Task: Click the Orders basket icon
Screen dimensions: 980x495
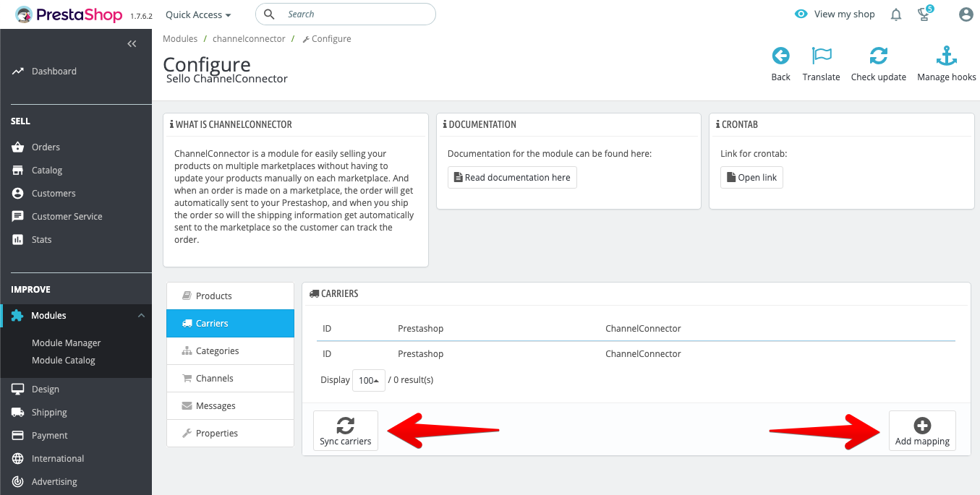Action: click(17, 147)
